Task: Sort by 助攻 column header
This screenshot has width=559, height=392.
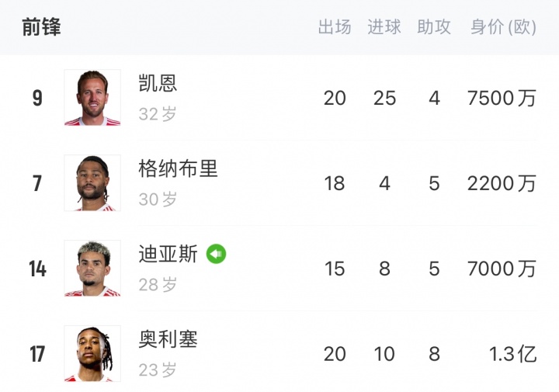Action: 434,27
